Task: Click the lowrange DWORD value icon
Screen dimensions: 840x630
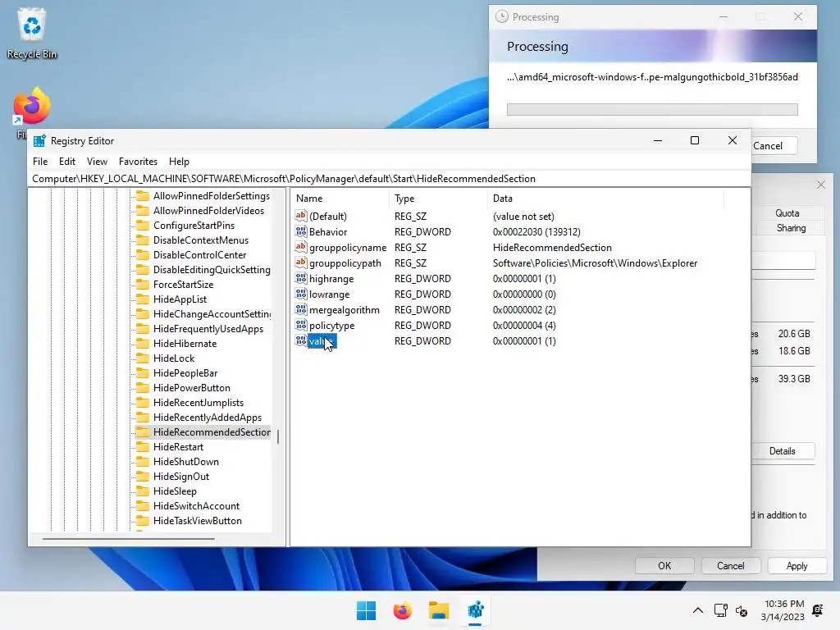Action: 300,294
